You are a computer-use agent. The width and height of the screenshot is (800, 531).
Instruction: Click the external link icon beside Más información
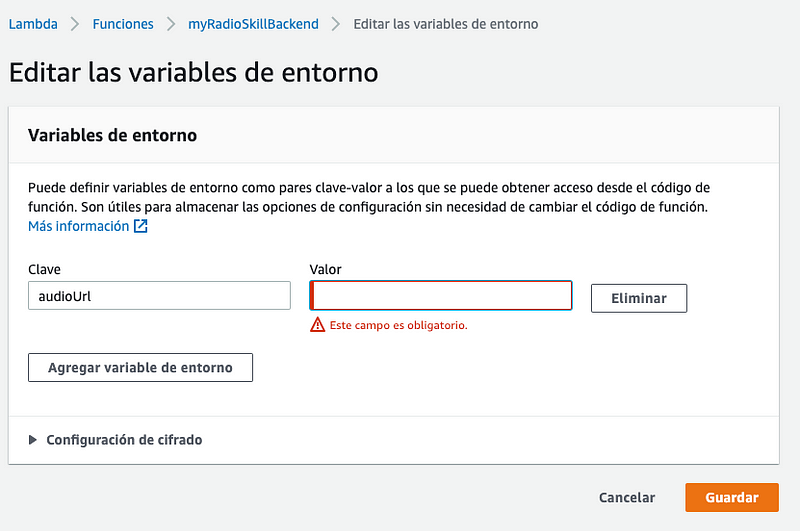(x=141, y=227)
